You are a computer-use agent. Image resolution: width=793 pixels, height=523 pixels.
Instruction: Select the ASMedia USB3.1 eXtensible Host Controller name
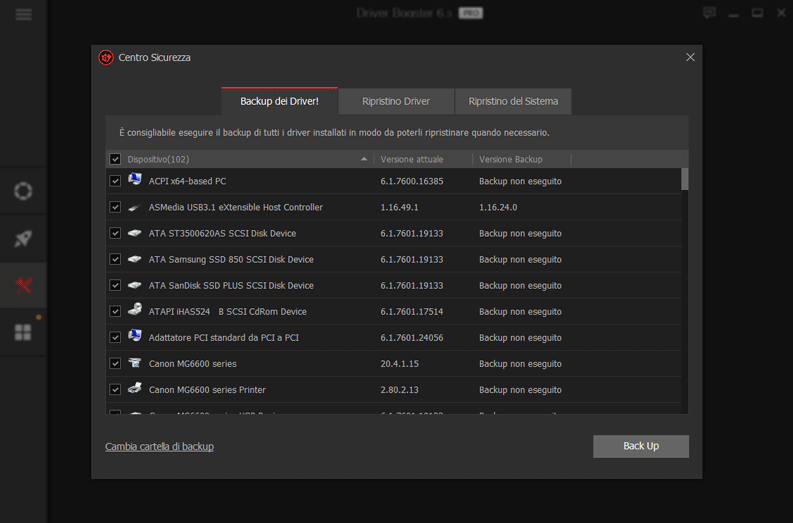coord(236,207)
